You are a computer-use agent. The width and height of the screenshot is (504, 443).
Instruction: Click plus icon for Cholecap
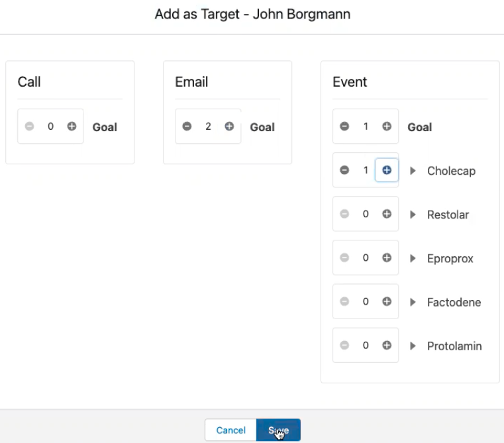click(x=387, y=170)
